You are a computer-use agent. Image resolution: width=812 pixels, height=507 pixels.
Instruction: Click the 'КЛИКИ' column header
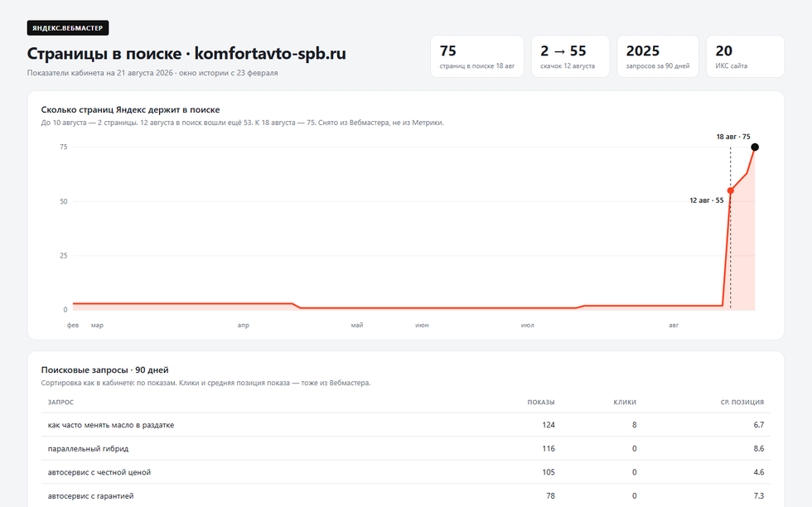(625, 403)
